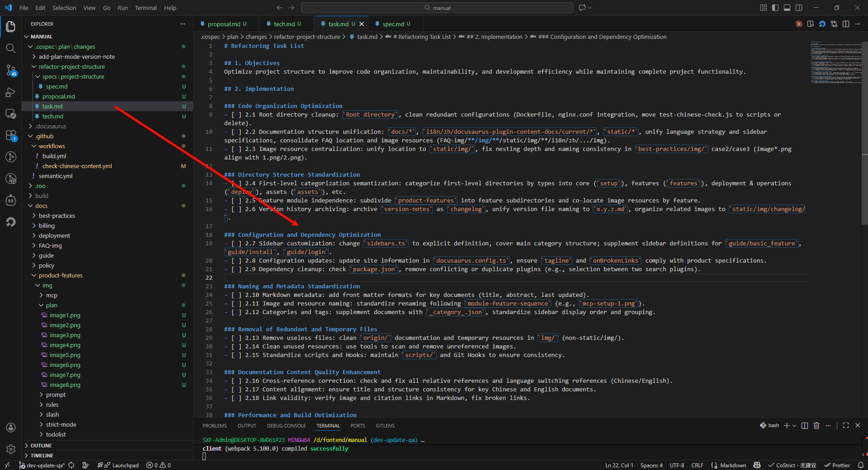
Task: Toggle the primary sidebar layout button
Action: (775, 8)
